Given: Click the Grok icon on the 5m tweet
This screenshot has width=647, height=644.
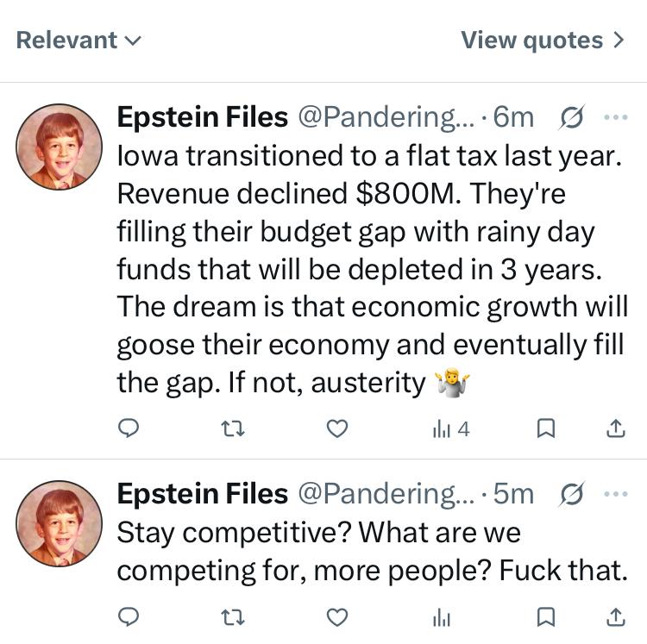Looking at the screenshot, I should point(571,494).
